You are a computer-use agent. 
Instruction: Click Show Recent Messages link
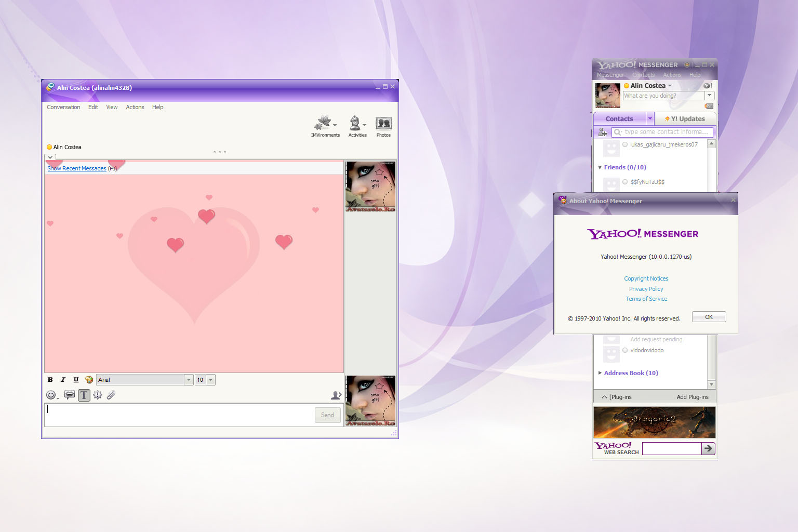[77, 168]
